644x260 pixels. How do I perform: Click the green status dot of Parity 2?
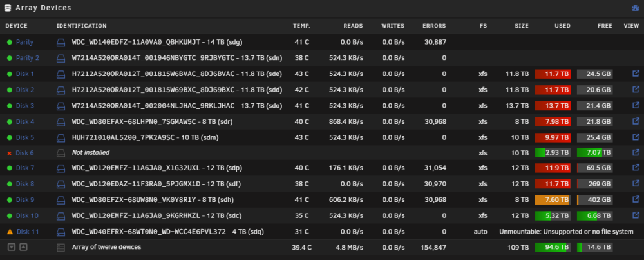10,58
